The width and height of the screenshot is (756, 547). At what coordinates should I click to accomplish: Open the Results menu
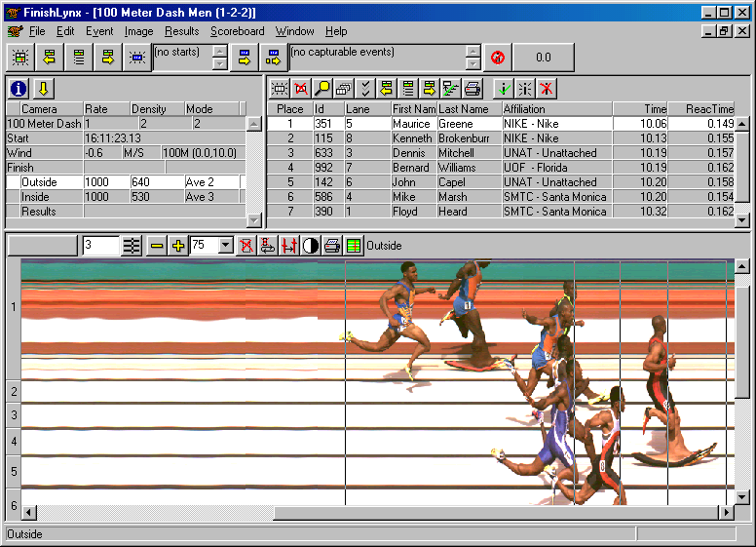click(x=181, y=31)
